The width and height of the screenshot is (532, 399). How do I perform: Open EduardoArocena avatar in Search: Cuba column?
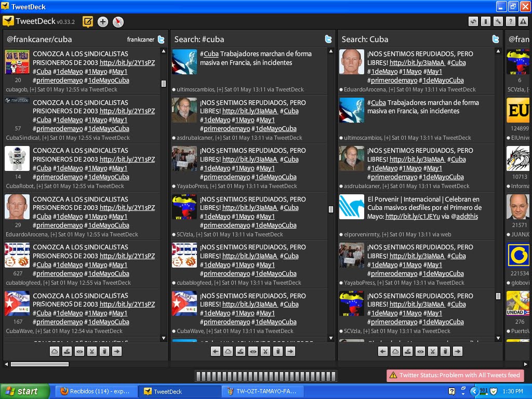point(352,62)
